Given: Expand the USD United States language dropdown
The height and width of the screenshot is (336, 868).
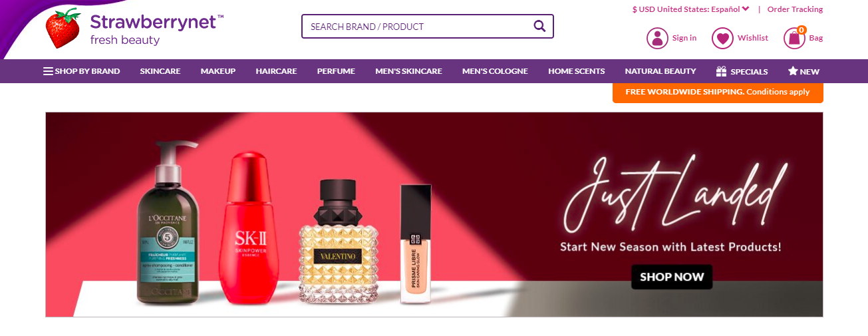Looking at the screenshot, I should point(690,9).
